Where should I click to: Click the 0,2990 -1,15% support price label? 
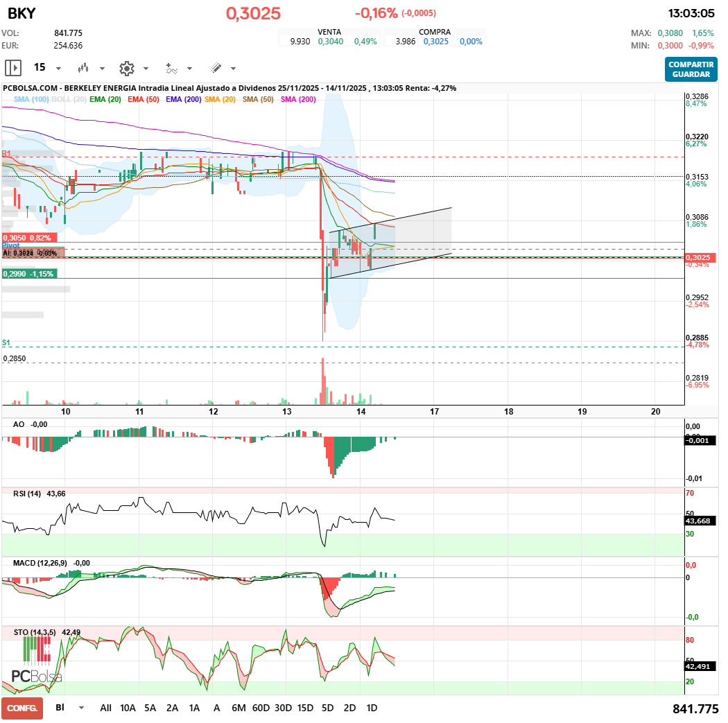[x=29, y=274]
